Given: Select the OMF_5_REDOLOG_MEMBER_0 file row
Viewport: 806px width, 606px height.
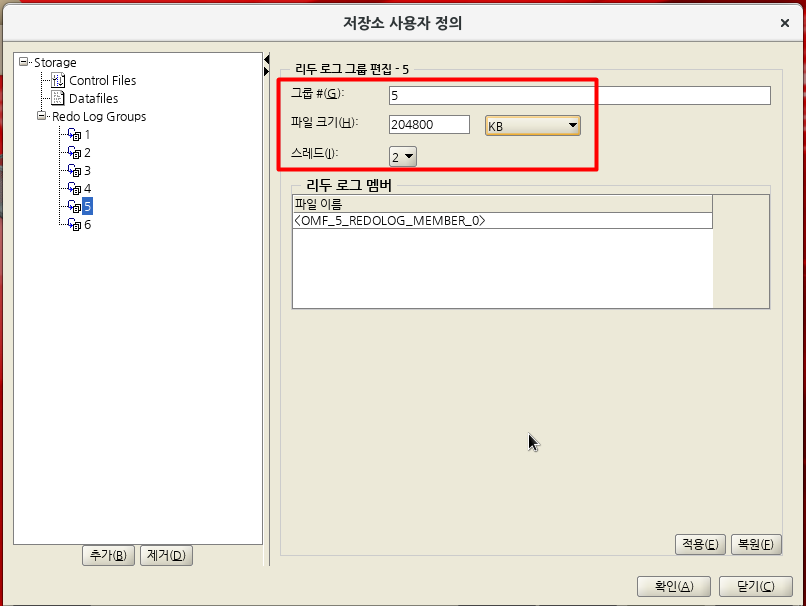Looking at the screenshot, I should point(502,221).
